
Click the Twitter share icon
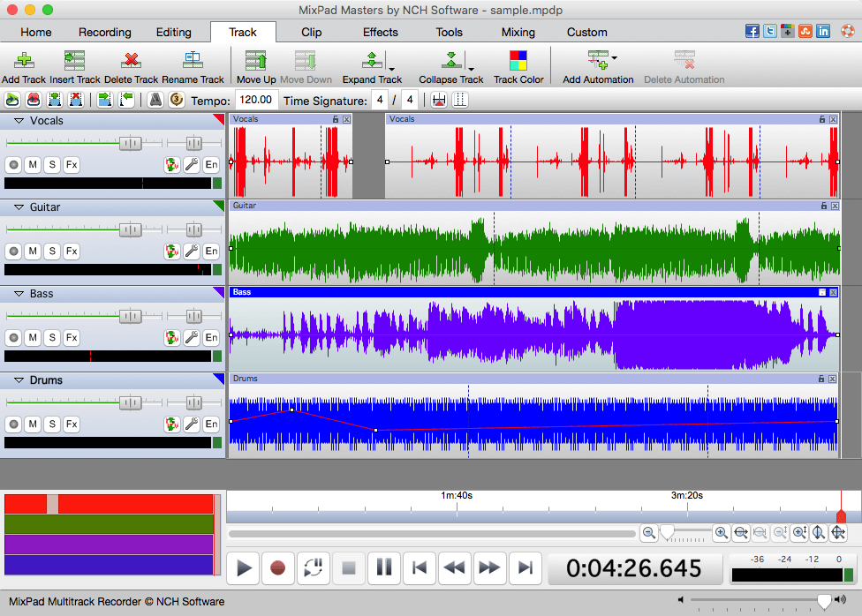tap(769, 31)
